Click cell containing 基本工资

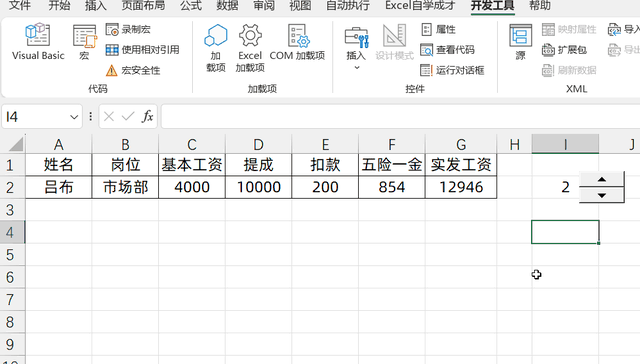(x=192, y=165)
